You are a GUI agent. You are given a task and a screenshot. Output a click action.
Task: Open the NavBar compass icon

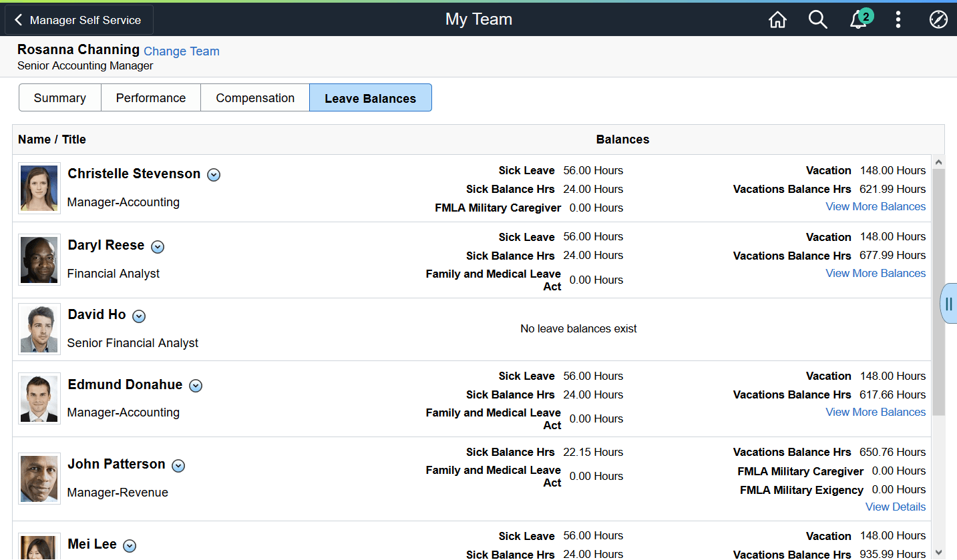(938, 20)
